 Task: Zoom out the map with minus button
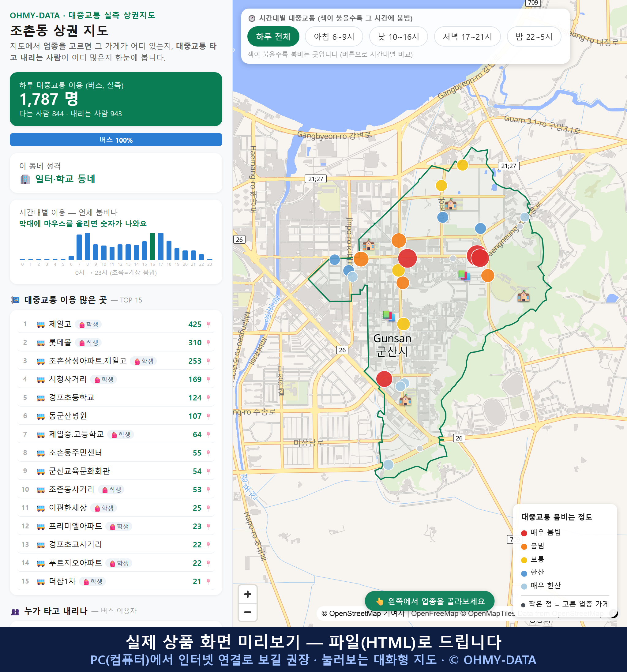[247, 612]
